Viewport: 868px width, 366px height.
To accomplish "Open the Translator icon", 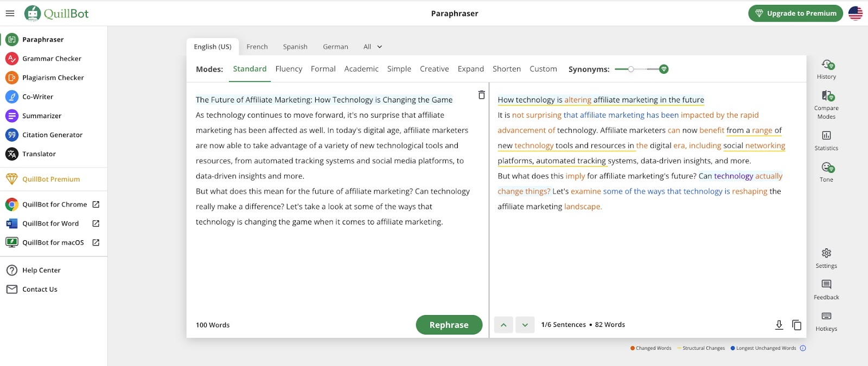I will click(12, 154).
